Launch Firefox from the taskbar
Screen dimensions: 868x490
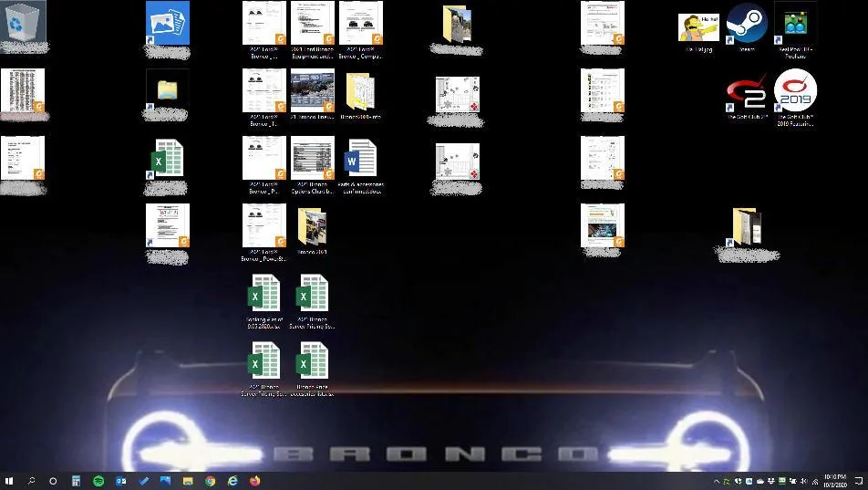click(x=254, y=481)
